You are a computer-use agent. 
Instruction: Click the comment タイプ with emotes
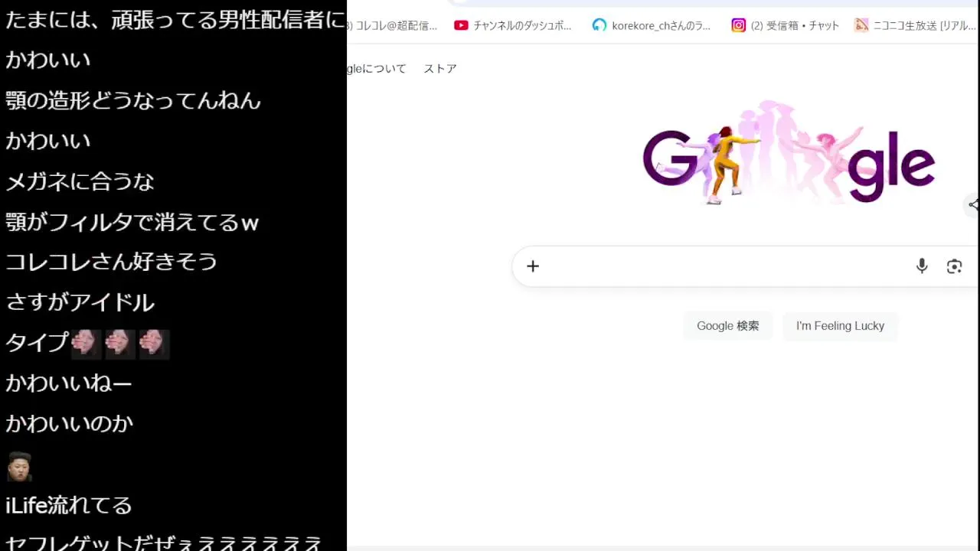(x=87, y=343)
